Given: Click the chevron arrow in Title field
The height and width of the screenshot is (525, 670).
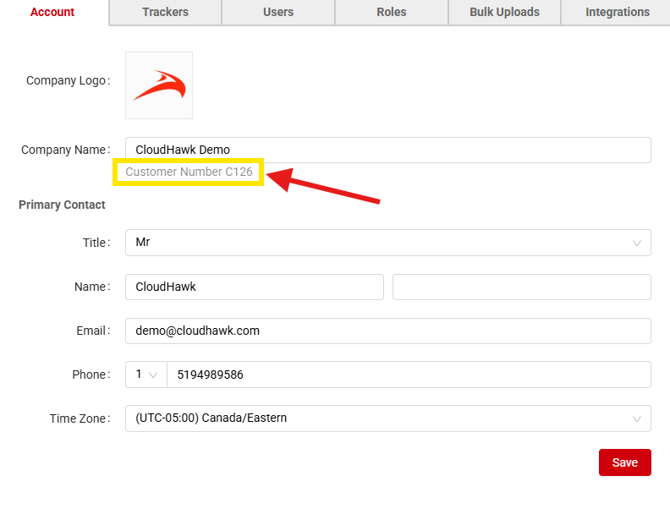Looking at the screenshot, I should (637, 243).
